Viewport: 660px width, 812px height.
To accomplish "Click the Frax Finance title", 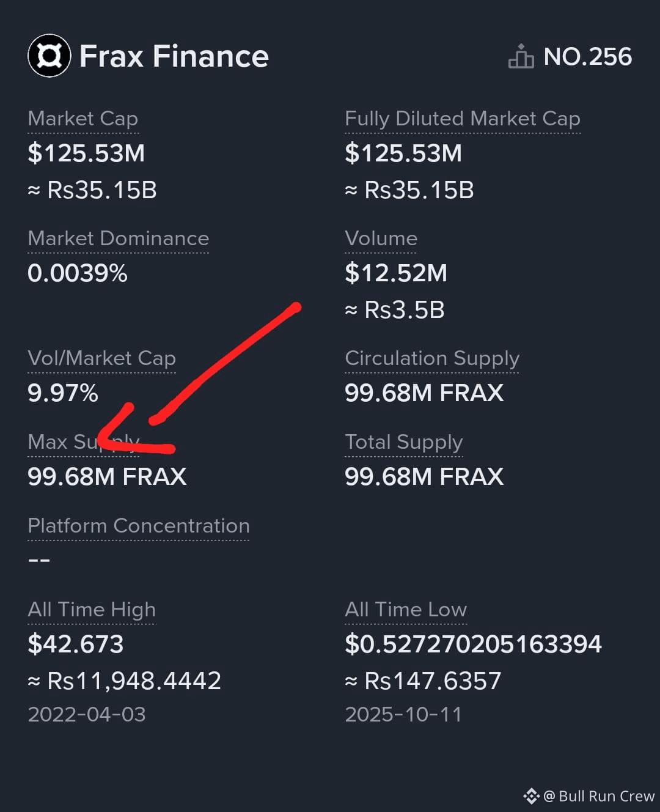I will [174, 56].
